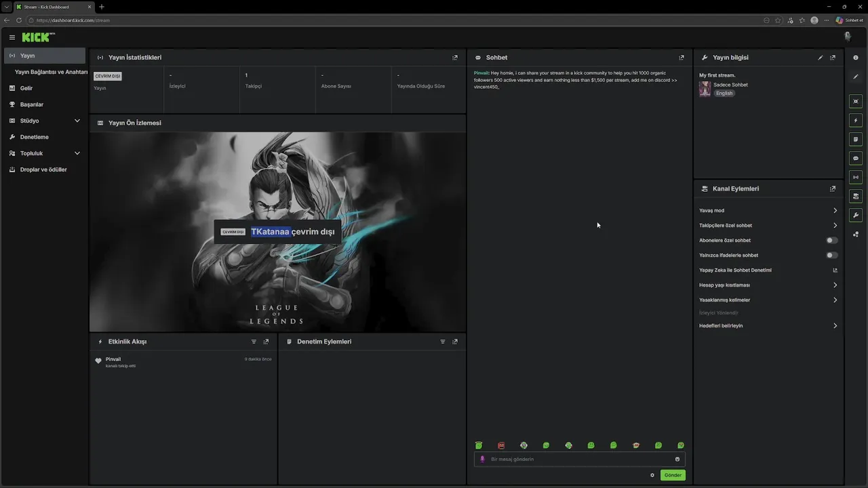Pop out the Sohbet chat panel
Image resolution: width=868 pixels, height=488 pixels.
(x=682, y=58)
